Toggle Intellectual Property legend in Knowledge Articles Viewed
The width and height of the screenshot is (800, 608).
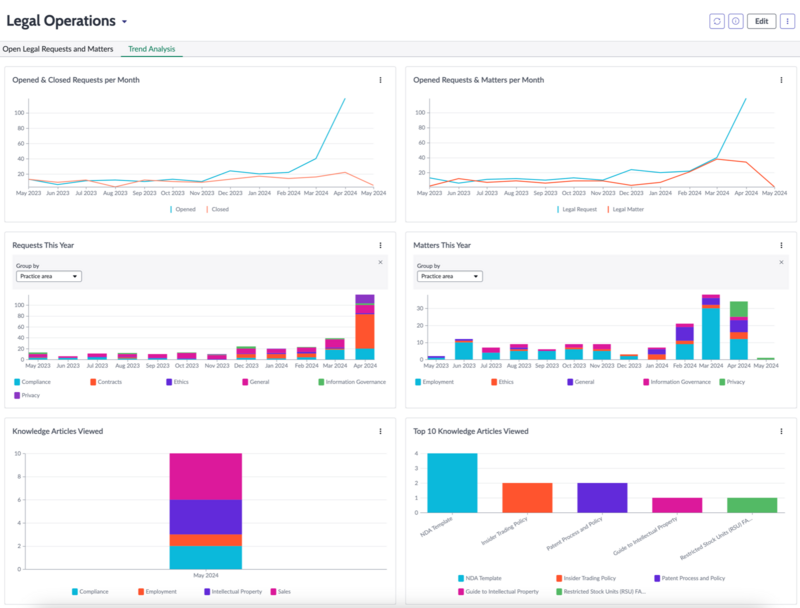233,592
